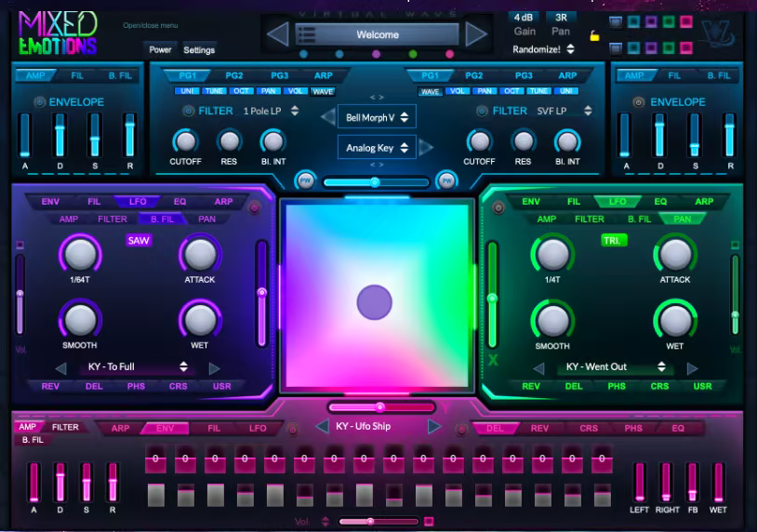Select top-row pink layer square icon
757x532 pixels.
pos(686,21)
